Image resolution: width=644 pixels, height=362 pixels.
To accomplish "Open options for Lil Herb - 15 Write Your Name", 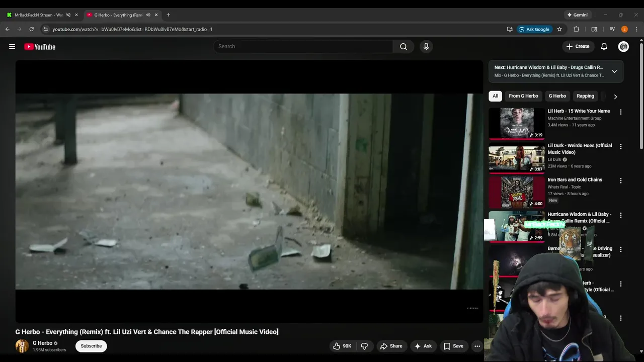I will [620, 112].
